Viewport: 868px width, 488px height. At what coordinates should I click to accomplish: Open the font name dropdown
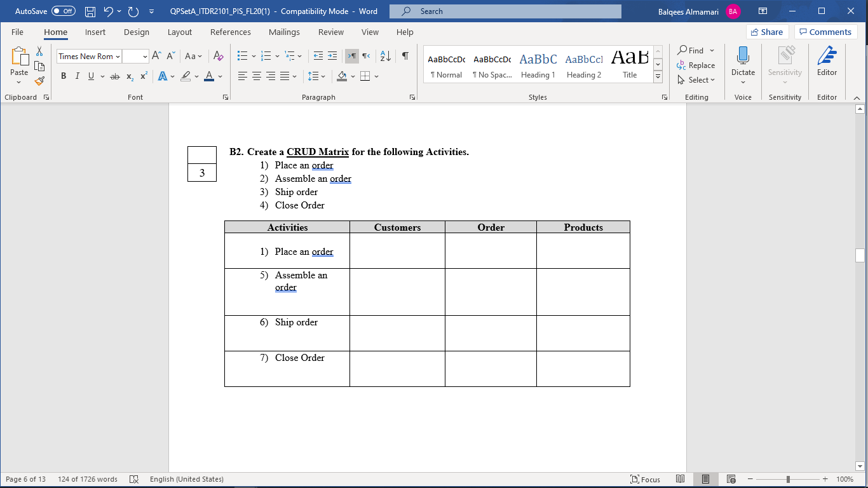[x=118, y=57]
